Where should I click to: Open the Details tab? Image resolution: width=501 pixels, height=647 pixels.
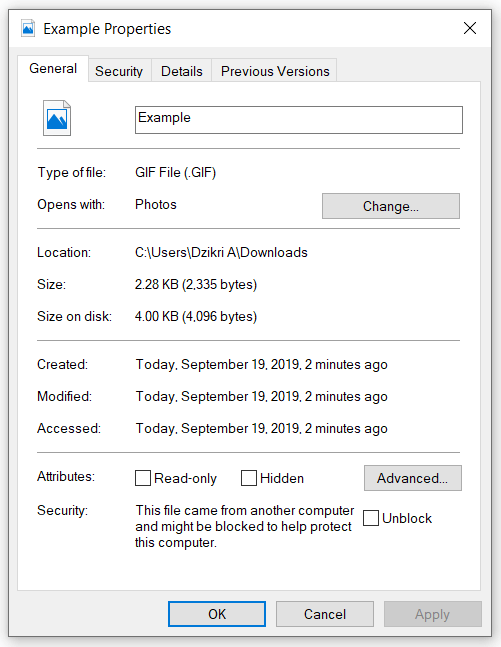[x=182, y=71]
